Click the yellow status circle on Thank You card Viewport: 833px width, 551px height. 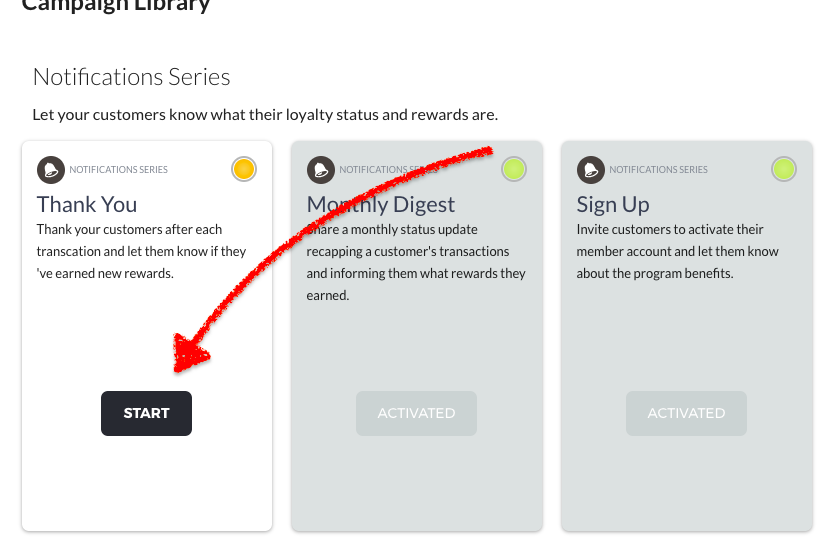tap(244, 169)
